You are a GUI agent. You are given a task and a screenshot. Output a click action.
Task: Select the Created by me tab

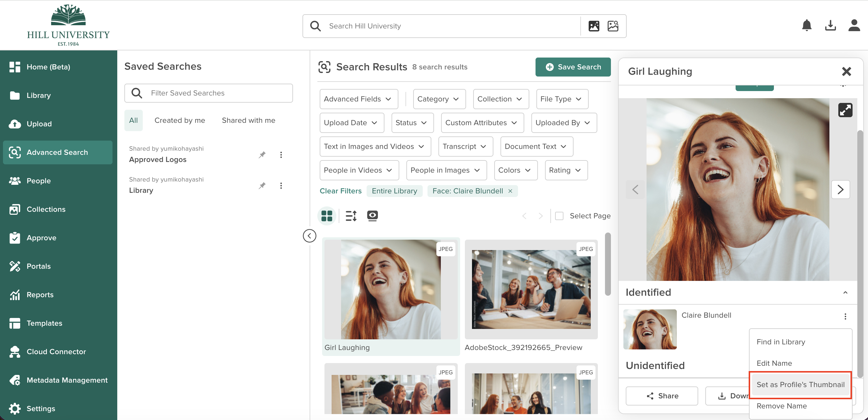click(x=180, y=120)
